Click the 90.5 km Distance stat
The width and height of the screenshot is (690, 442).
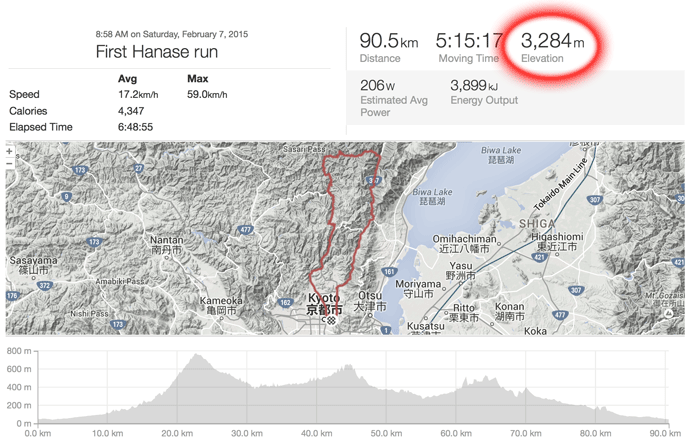pyautogui.click(x=389, y=47)
